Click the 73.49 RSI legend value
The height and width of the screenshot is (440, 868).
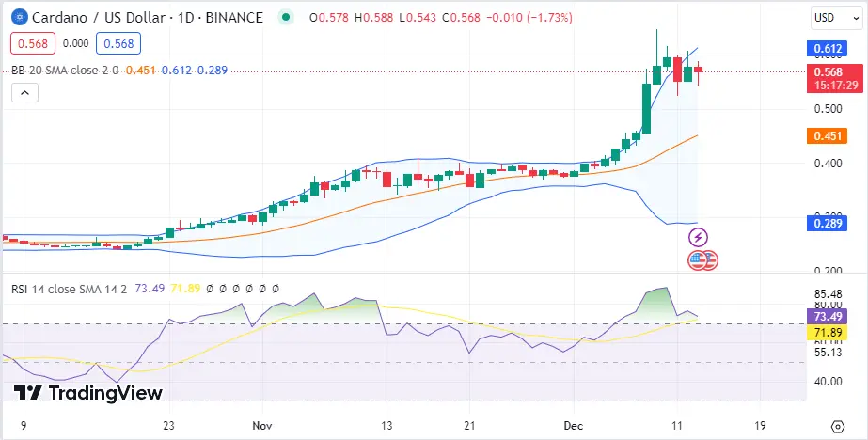click(x=150, y=289)
